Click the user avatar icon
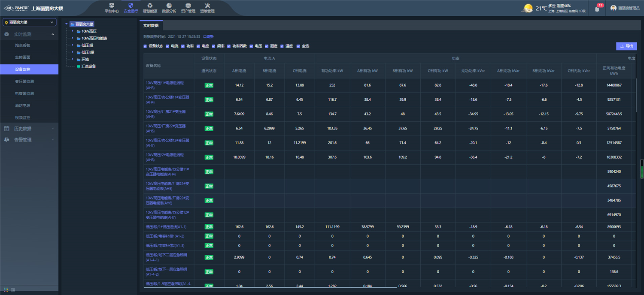This screenshot has height=295, width=644. [x=614, y=8]
